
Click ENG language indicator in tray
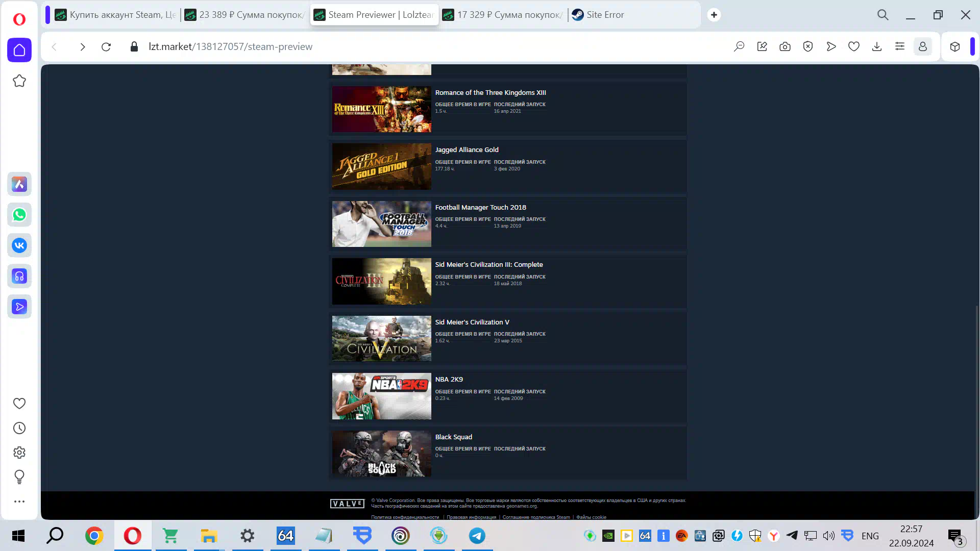tap(870, 536)
